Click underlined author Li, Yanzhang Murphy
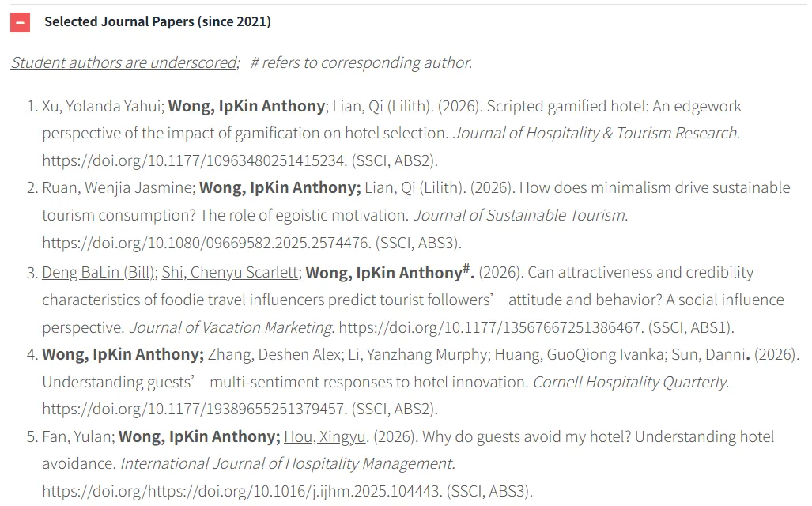Screen dimensions: 812x506 417,354
